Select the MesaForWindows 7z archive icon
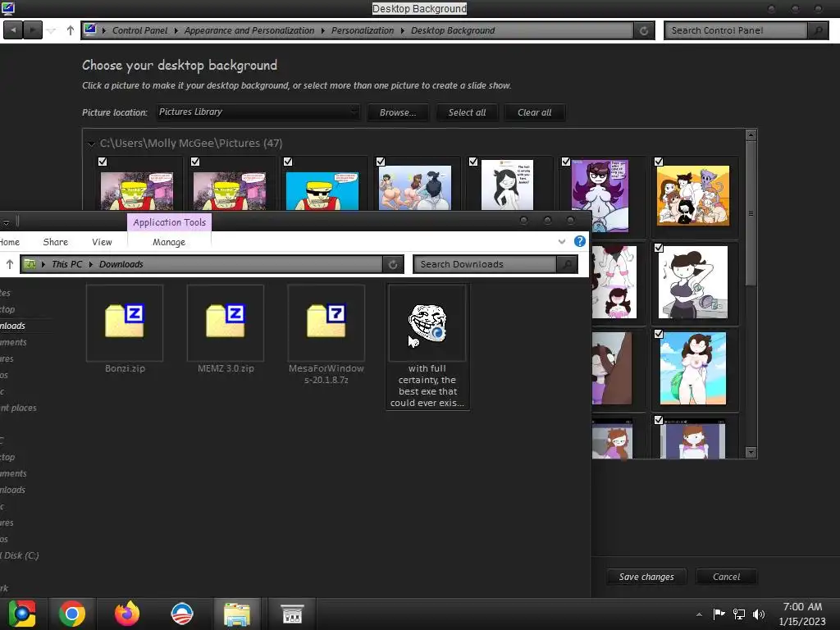 (326, 322)
